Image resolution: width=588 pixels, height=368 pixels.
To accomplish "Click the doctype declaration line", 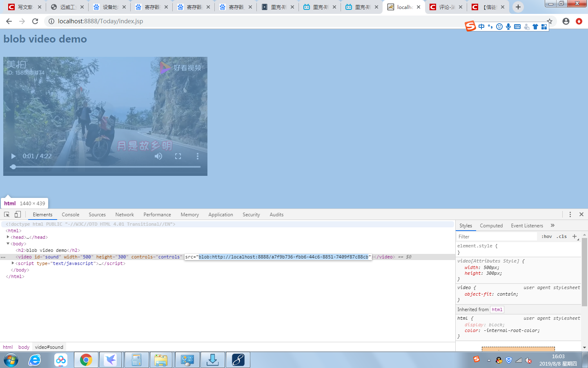I will coord(90,224).
